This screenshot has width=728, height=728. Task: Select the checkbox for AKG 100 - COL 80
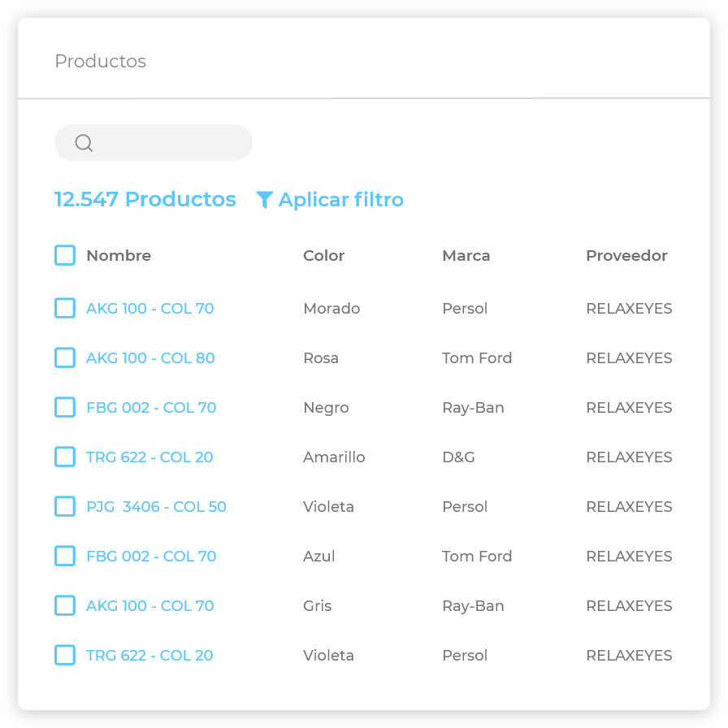click(x=65, y=357)
